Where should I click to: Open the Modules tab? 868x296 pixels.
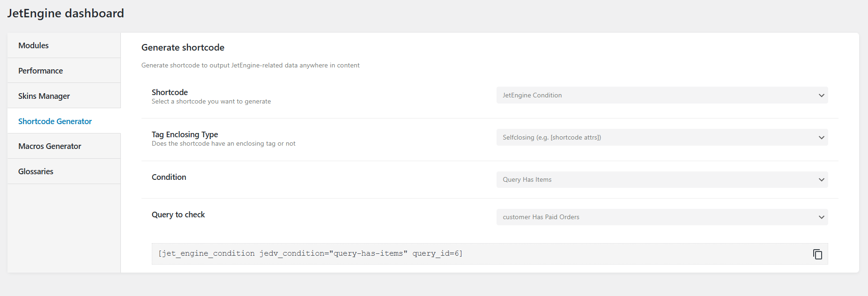click(x=64, y=45)
